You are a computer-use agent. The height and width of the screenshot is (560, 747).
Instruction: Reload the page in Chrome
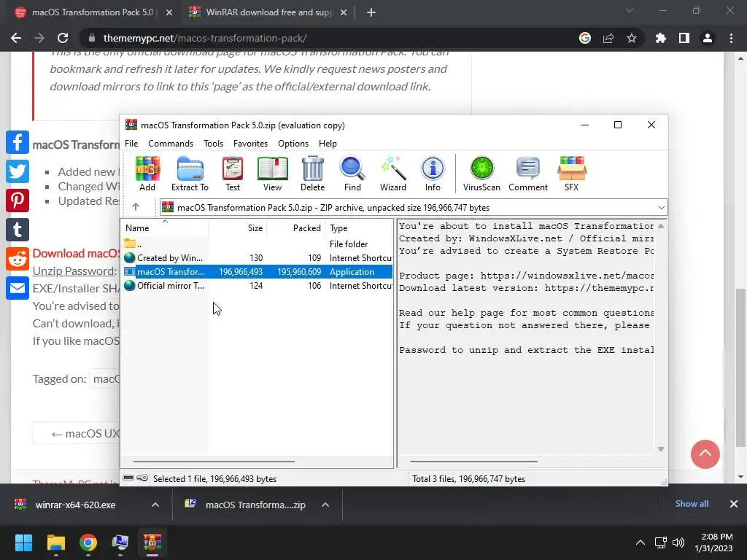(63, 38)
